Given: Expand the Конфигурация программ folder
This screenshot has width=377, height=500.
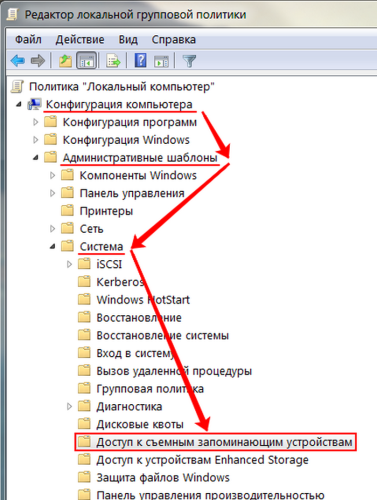Looking at the screenshot, I should tap(36, 122).
